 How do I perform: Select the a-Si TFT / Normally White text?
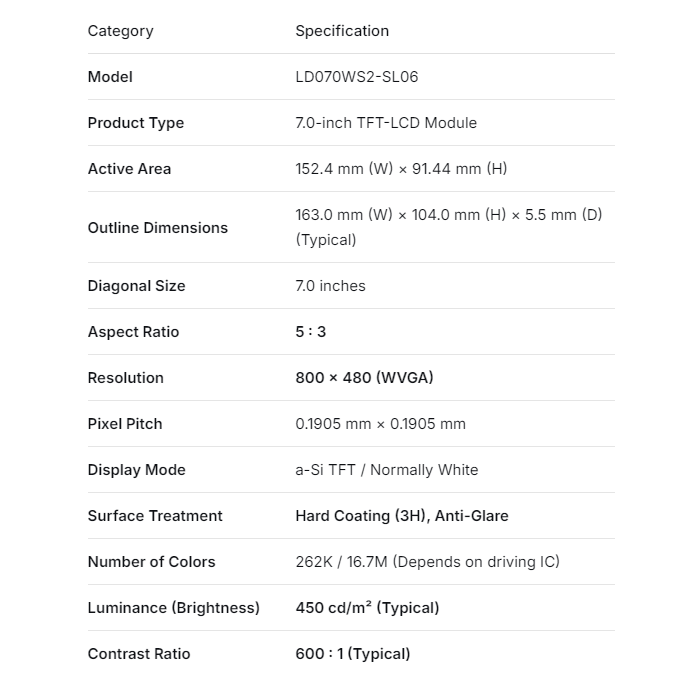coord(386,470)
